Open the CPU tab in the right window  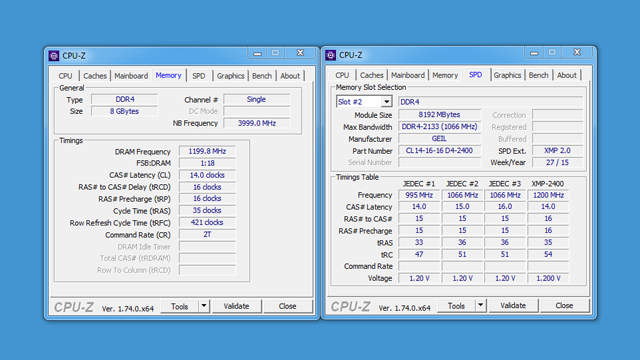(342, 75)
